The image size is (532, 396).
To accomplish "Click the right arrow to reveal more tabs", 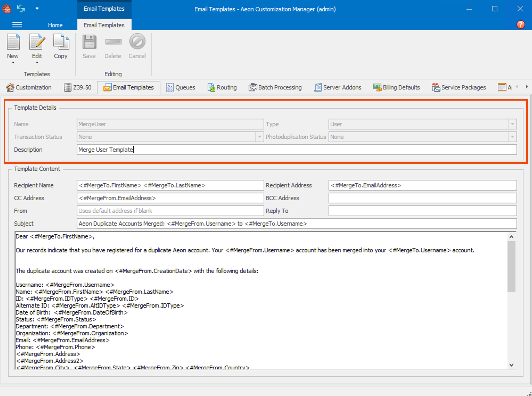I will coord(527,87).
